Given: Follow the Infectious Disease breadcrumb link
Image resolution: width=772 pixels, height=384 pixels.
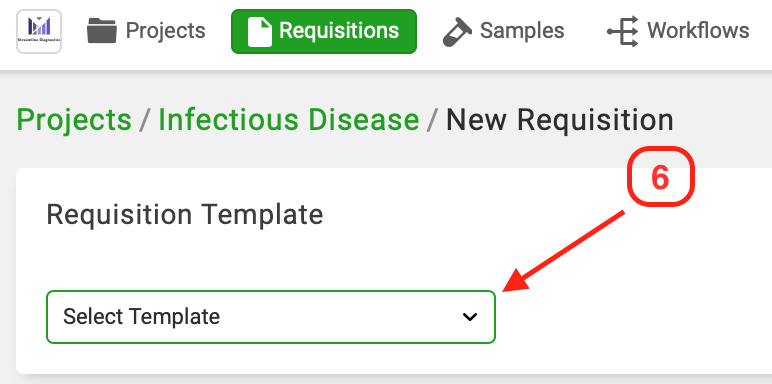Looking at the screenshot, I should [289, 120].
